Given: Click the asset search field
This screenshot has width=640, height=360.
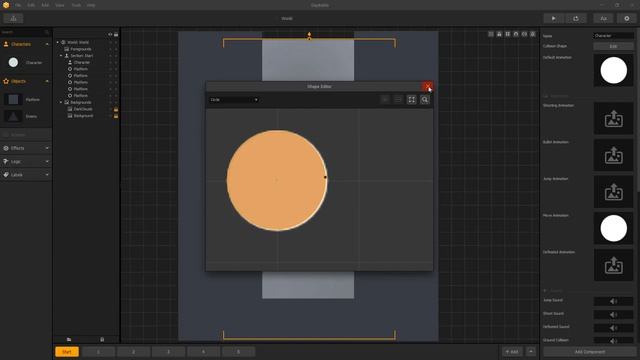Looking at the screenshot, I should 25,32.
